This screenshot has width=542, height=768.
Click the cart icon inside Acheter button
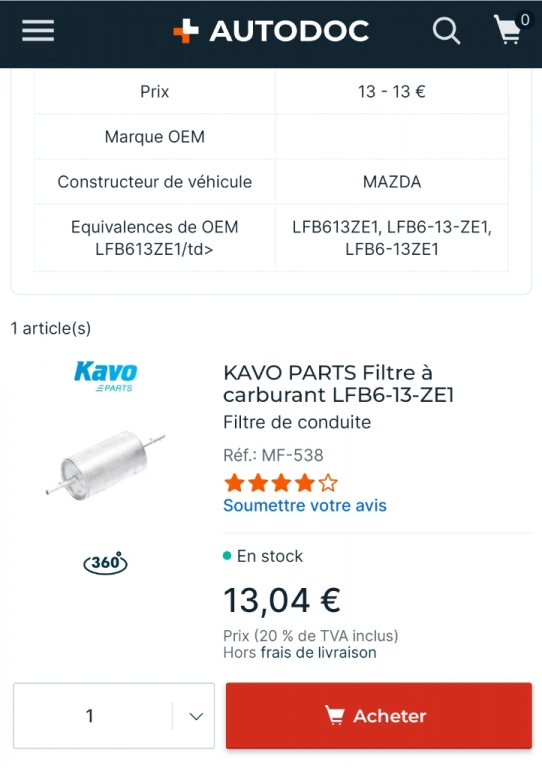click(335, 716)
